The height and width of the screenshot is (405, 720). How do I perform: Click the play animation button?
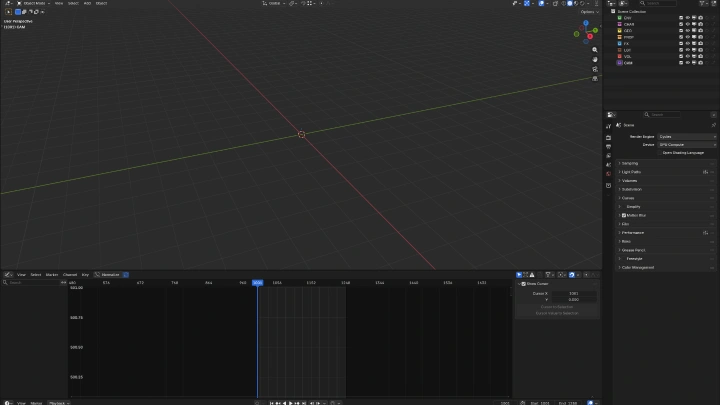click(x=290, y=403)
